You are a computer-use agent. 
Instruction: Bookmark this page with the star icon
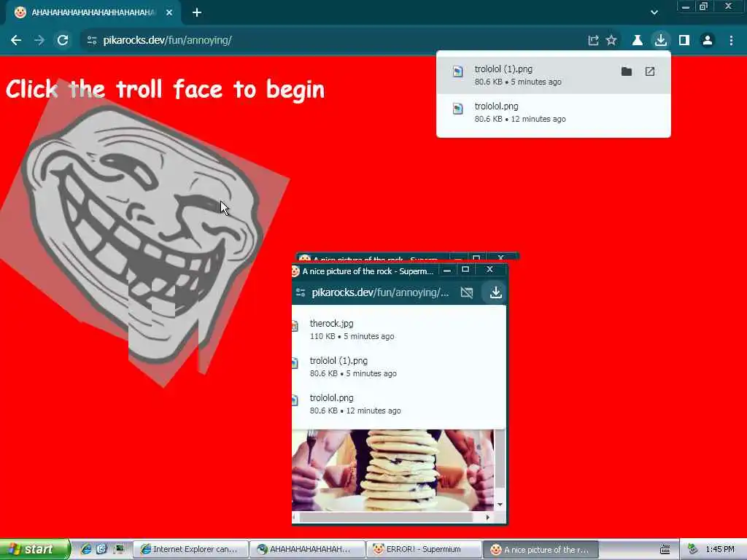click(x=611, y=41)
